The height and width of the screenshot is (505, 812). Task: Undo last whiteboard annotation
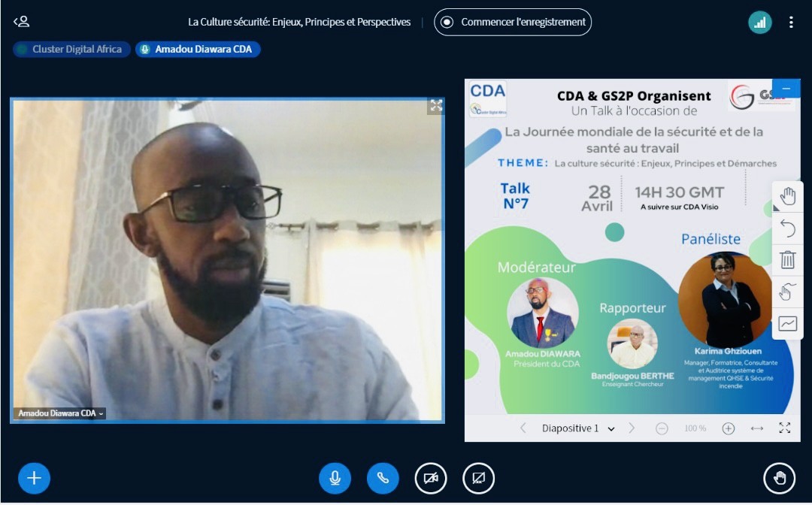[788, 228]
